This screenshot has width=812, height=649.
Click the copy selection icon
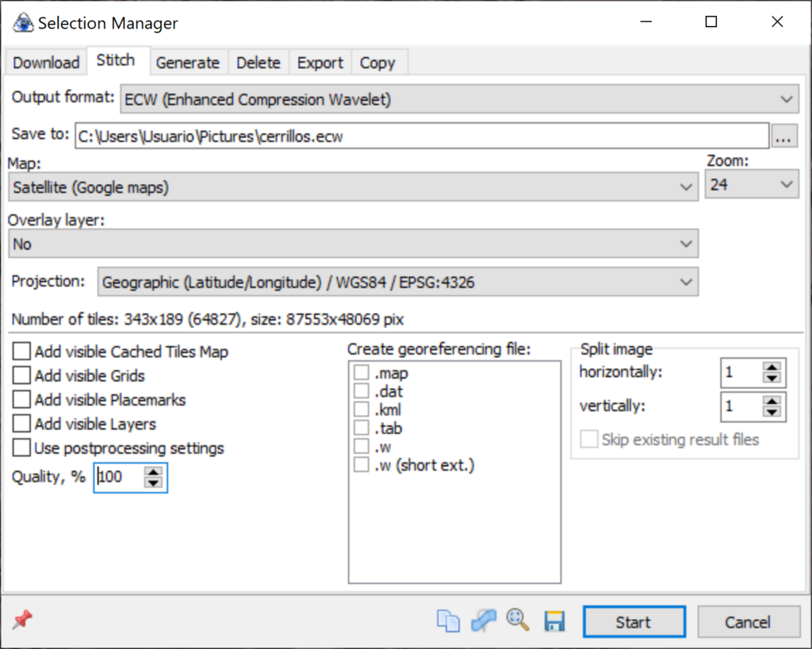click(x=448, y=620)
